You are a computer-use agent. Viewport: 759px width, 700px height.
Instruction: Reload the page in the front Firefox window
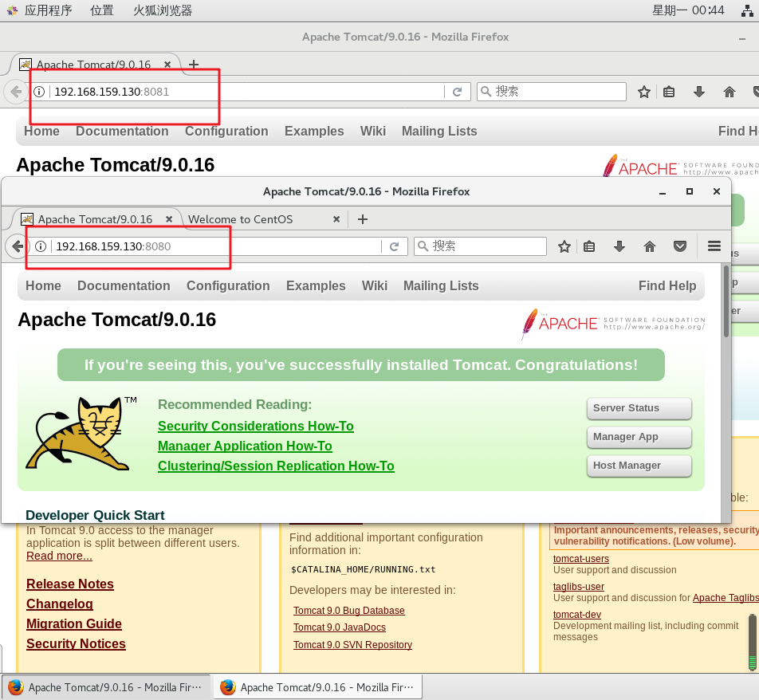coord(394,246)
